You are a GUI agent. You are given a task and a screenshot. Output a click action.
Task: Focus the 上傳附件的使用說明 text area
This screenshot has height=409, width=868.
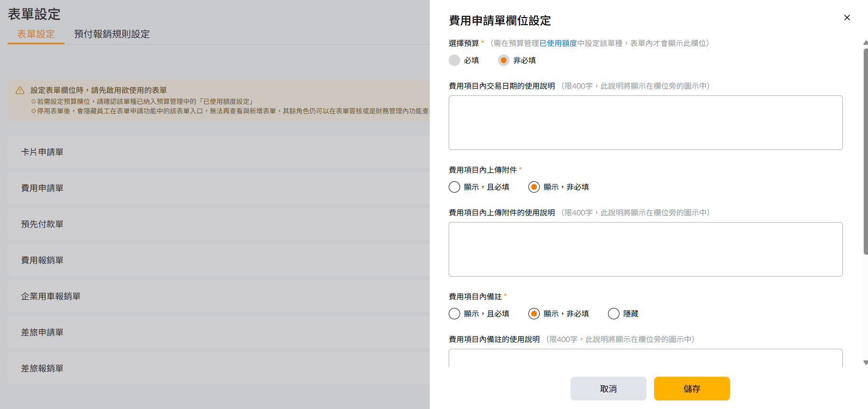tap(646, 250)
